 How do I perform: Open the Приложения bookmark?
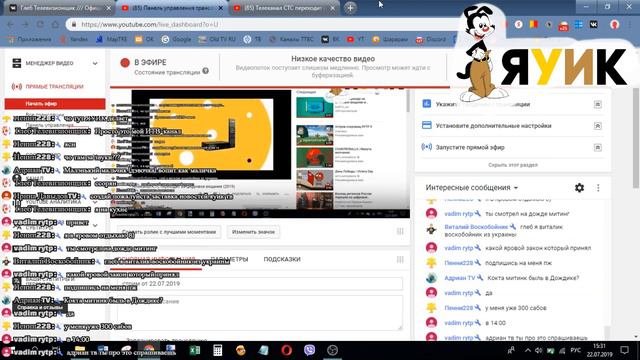pyautogui.click(x=30, y=39)
